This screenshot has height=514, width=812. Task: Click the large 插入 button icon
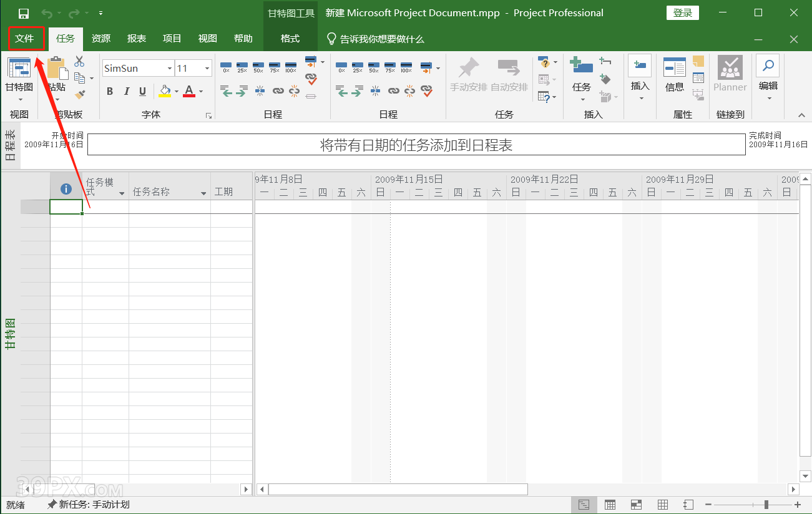tap(640, 65)
